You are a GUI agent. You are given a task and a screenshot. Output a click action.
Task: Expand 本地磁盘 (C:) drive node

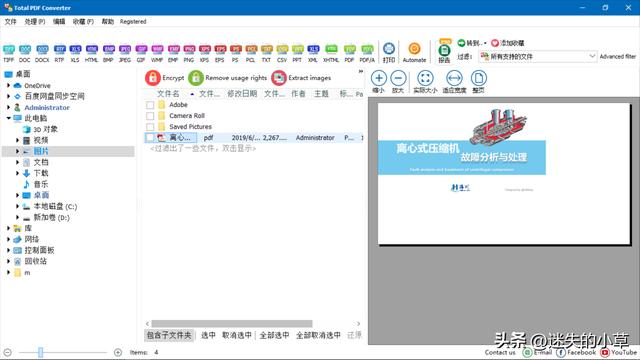pyautogui.click(x=18, y=206)
